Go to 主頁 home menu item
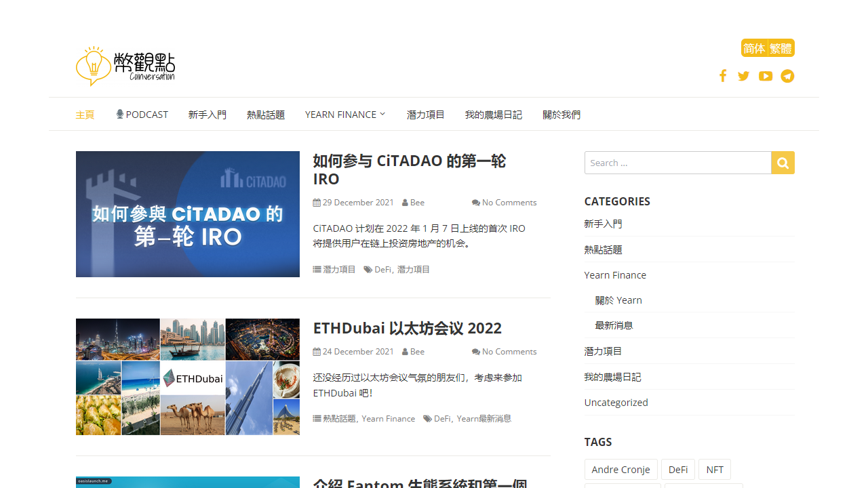Image resolution: width=868 pixels, height=488 pixels. (85, 115)
